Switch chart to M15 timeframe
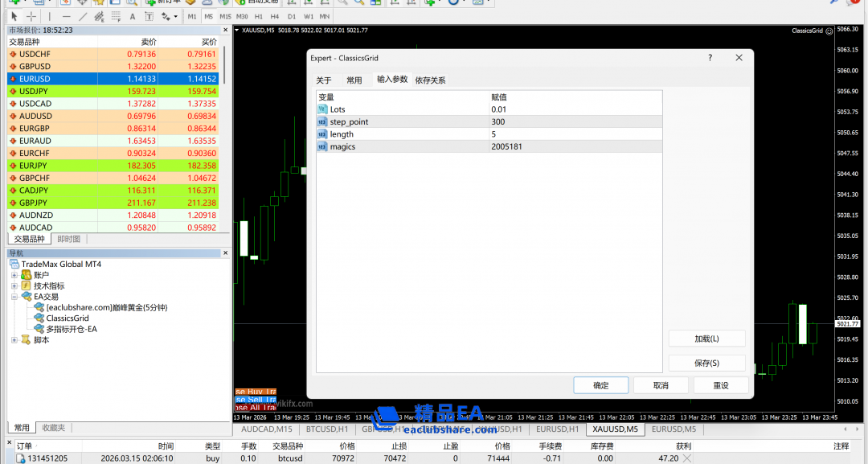Image resolution: width=868 pixels, height=464 pixels. click(x=225, y=16)
